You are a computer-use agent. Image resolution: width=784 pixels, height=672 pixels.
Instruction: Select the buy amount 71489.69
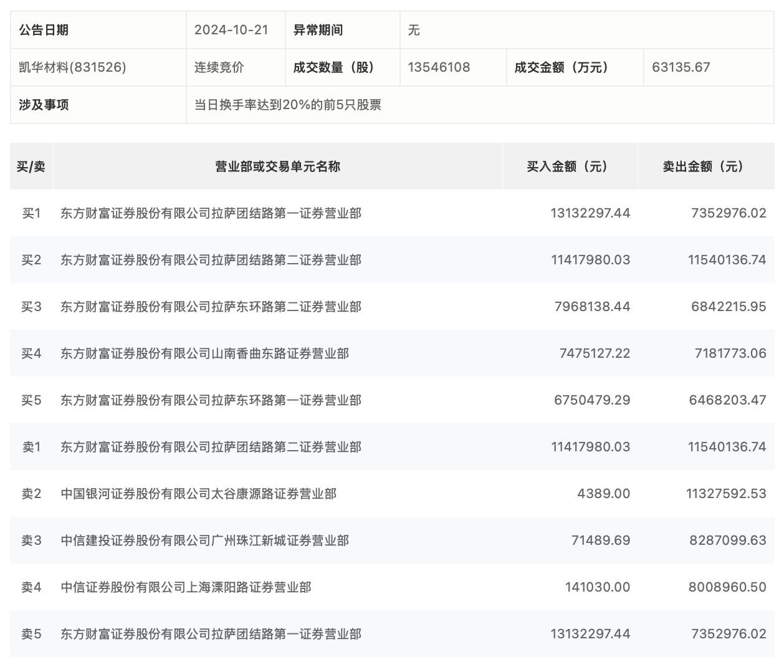click(601, 540)
